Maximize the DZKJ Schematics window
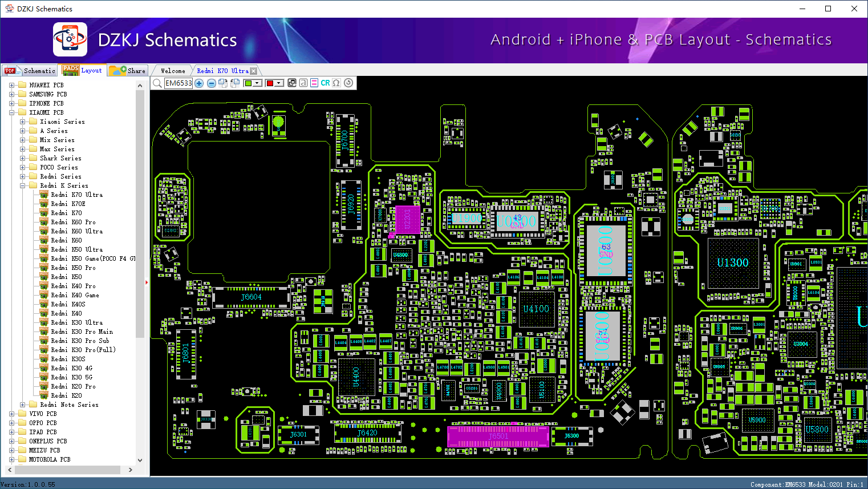 828,9
